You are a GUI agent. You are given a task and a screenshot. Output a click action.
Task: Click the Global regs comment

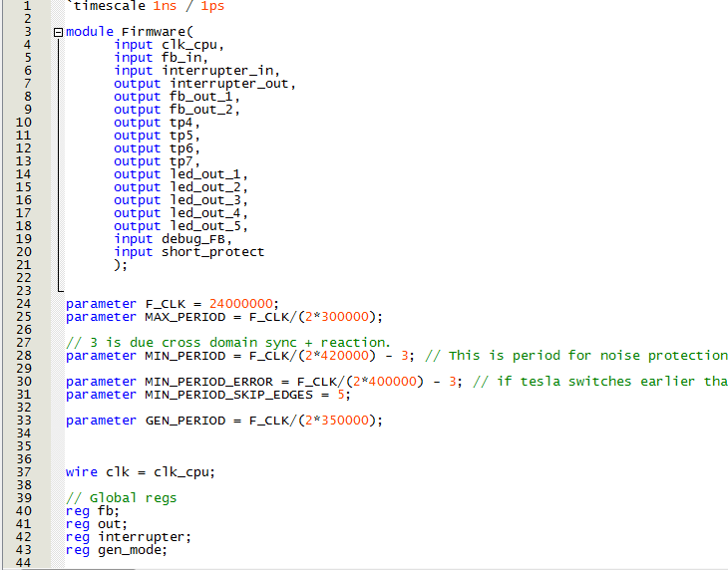click(x=121, y=498)
